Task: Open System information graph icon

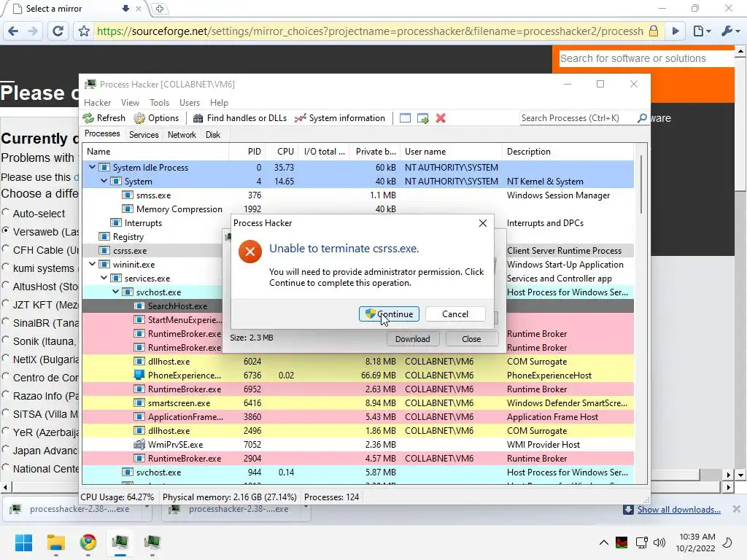Action: 300,118
